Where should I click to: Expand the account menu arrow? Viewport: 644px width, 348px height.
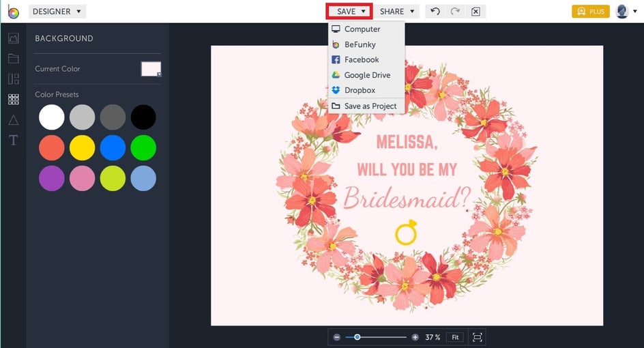pos(635,12)
